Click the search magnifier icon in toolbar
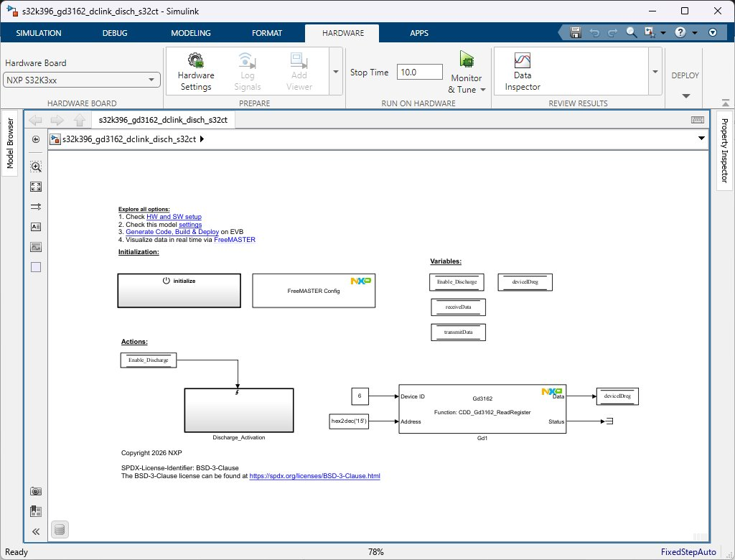This screenshot has height=560, width=735. [x=632, y=32]
